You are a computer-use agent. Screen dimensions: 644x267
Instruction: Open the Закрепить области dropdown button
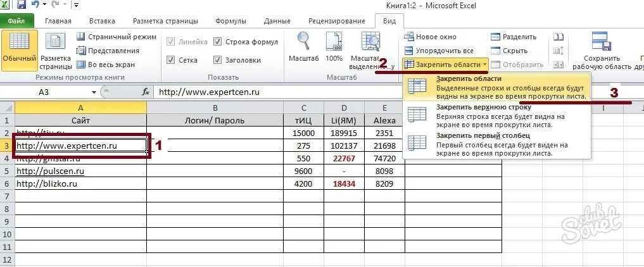point(446,65)
